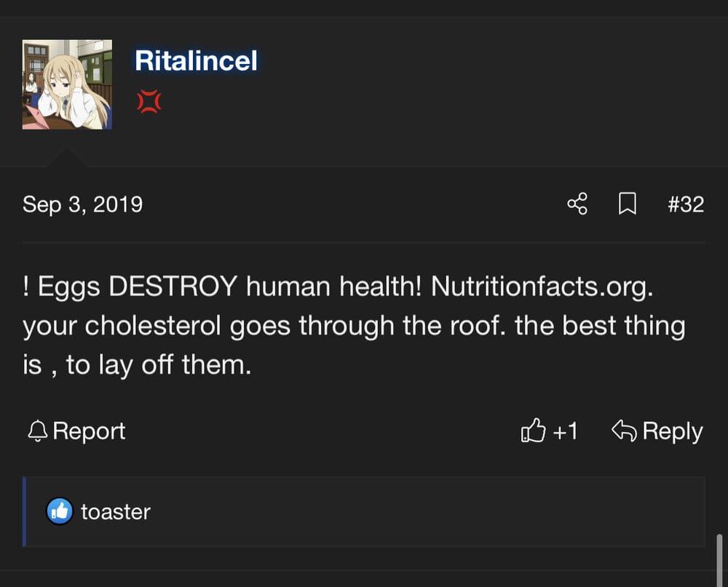Click the phrase 'lay off them'
The width and height of the screenshot is (728, 587).
pyautogui.click(x=175, y=364)
